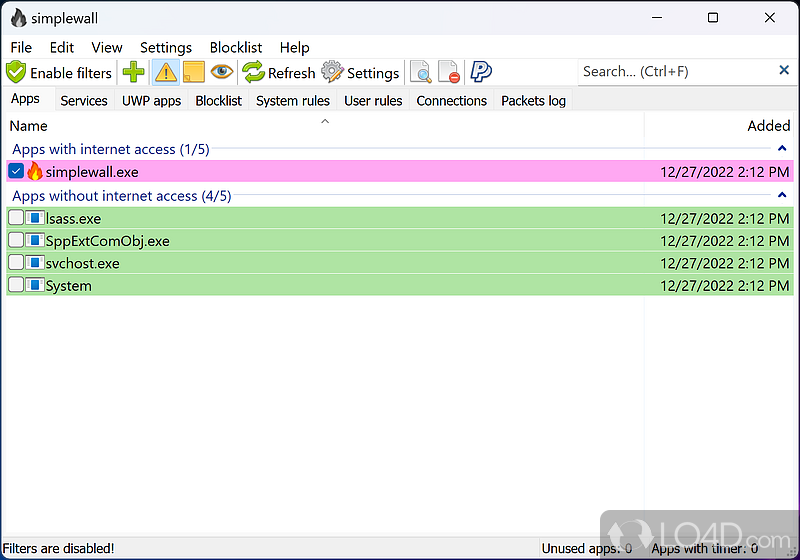Toggle the yellow warning notifications icon
800x560 pixels.
tap(166, 72)
